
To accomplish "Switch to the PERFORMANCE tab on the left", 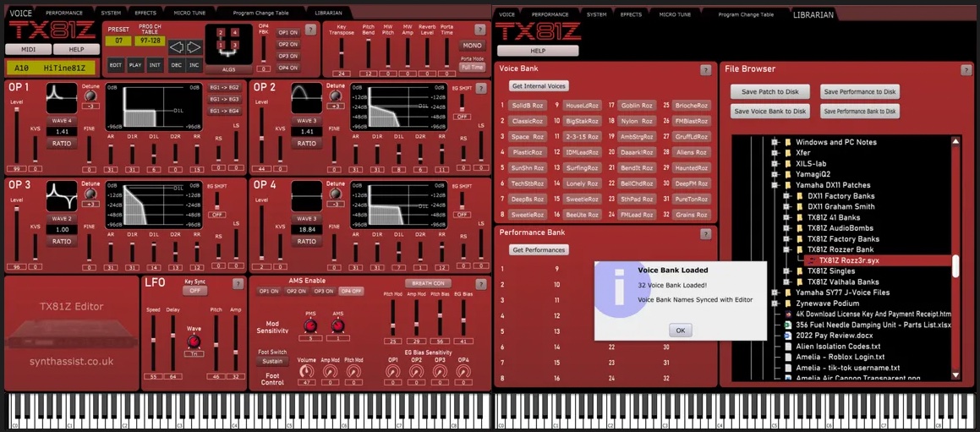I will pos(64,14).
